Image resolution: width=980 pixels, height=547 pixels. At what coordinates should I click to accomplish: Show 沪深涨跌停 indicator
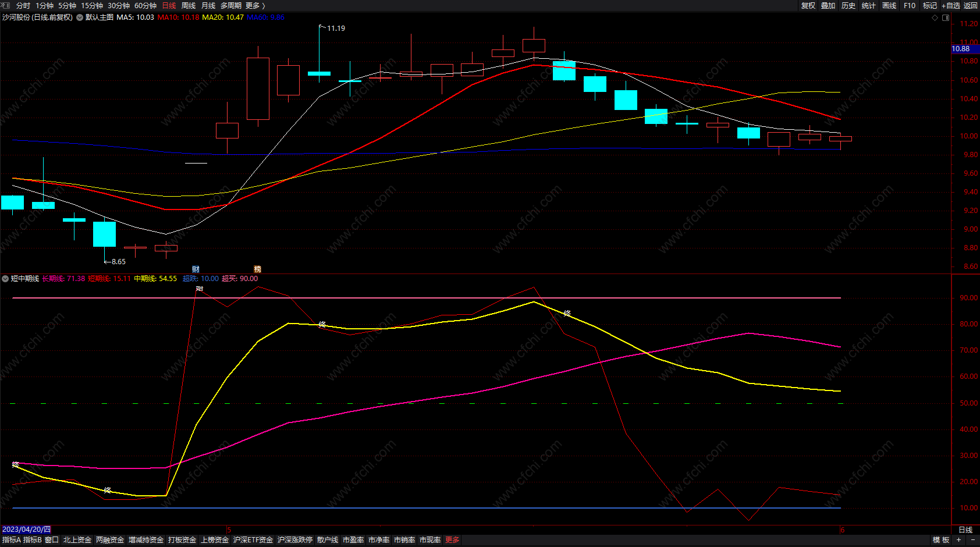coord(295,540)
